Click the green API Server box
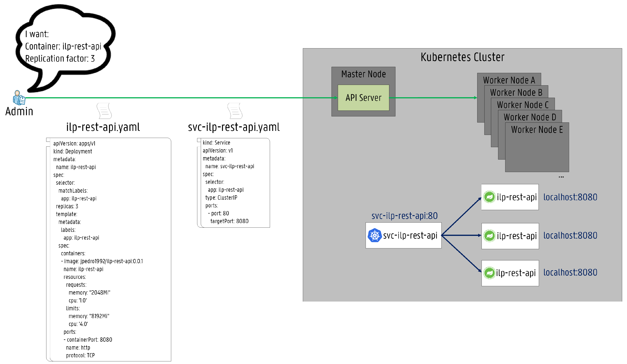This screenshot has height=364, width=627. click(363, 97)
